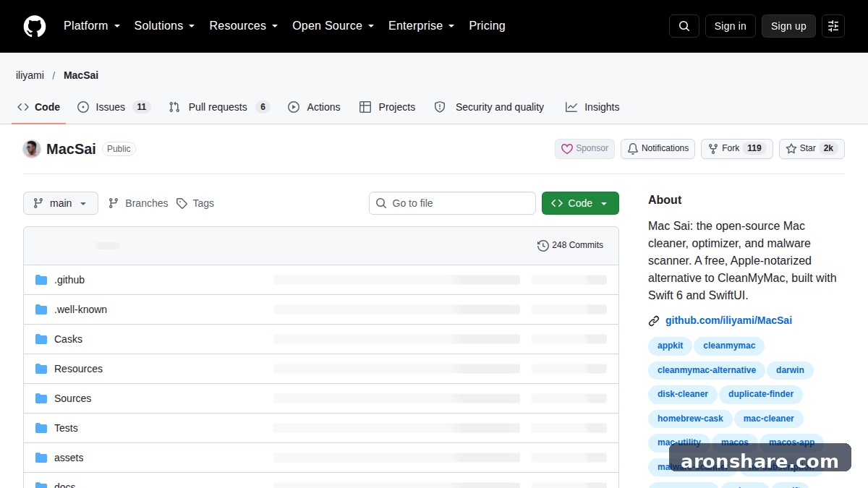The image size is (868, 488).
Task: Open the Notifications button
Action: click(658, 148)
